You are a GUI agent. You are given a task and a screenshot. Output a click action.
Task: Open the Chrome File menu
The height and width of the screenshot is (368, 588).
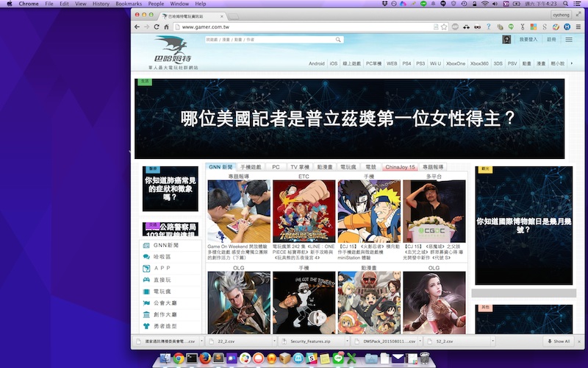(x=49, y=4)
